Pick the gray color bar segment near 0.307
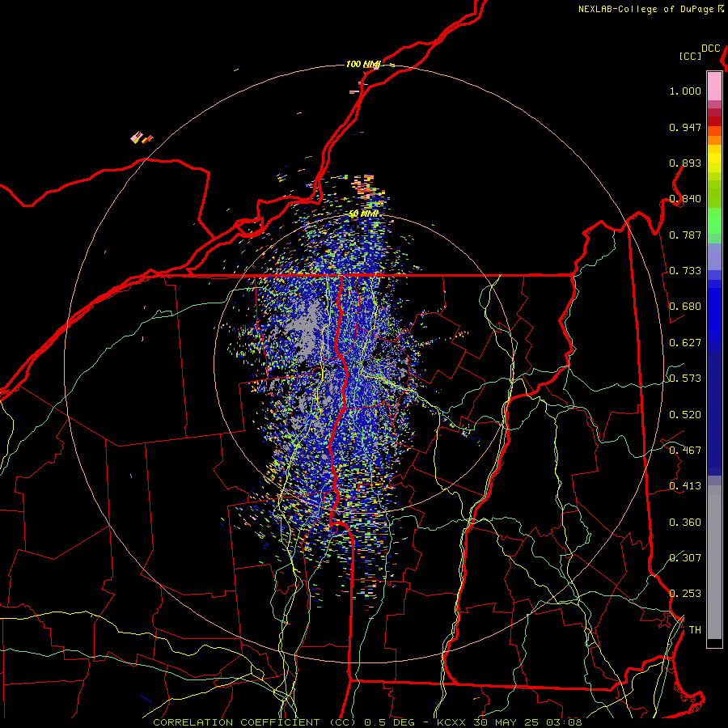The width and height of the screenshot is (728, 728). [714, 566]
